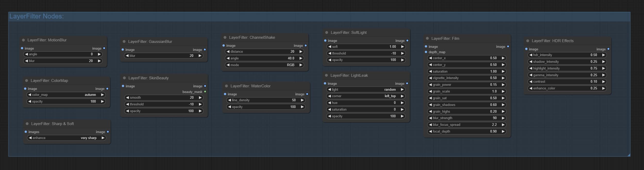Click the HDR Effects image output port
The image size is (644, 170).
[x=608, y=49]
